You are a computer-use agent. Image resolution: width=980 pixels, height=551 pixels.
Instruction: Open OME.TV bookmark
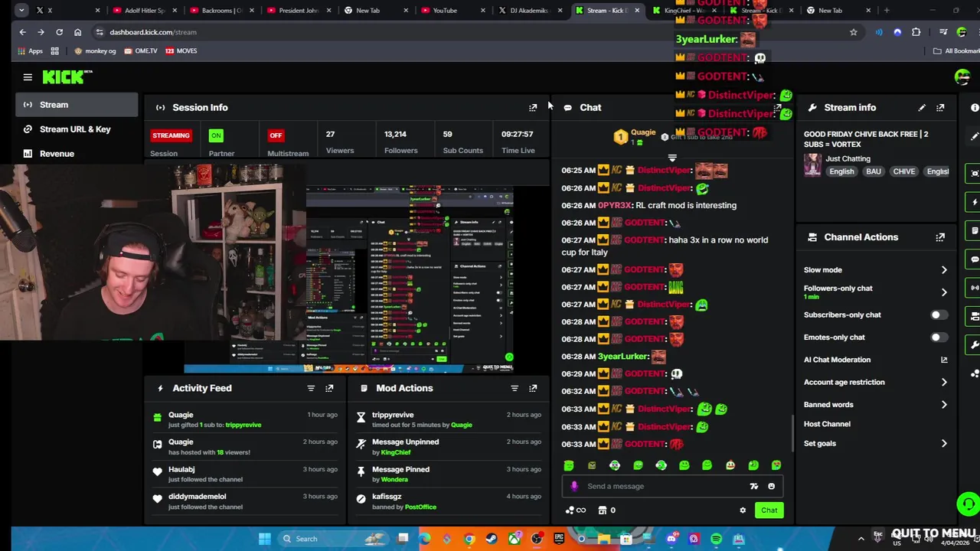(140, 51)
